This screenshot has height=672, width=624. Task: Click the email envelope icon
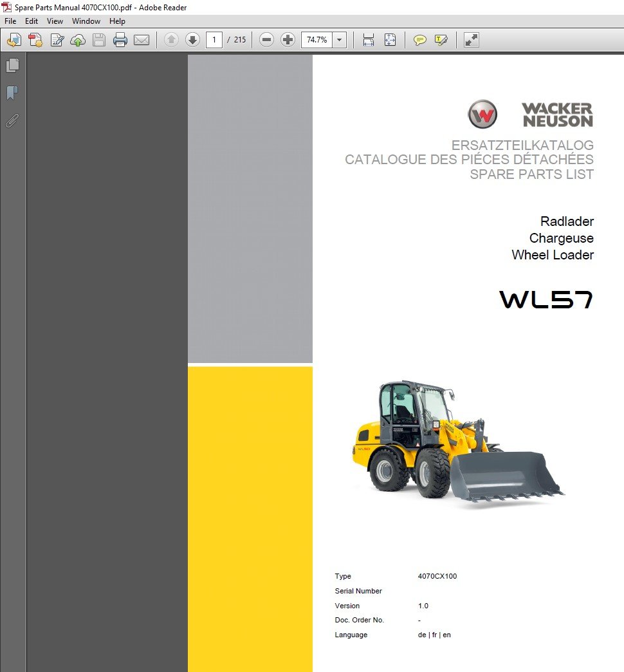[x=142, y=40]
